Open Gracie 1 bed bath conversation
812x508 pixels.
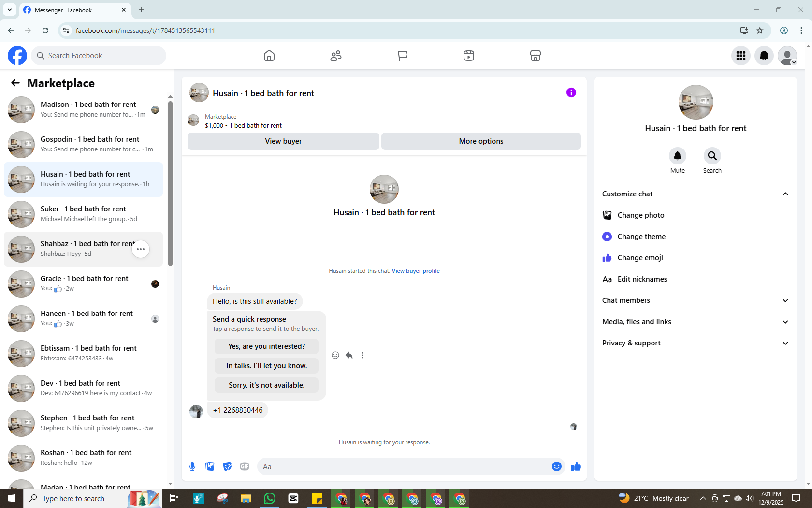(83, 284)
